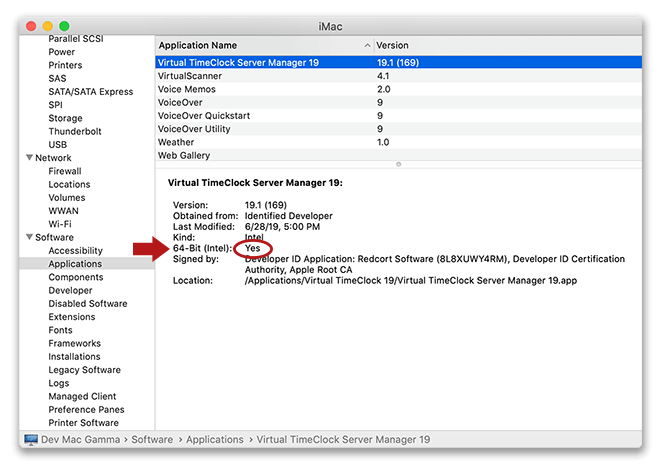Click the Last Modified date 6/28/19, 5:00 PM
Viewport: 660px width, 465px height.
[x=282, y=226]
